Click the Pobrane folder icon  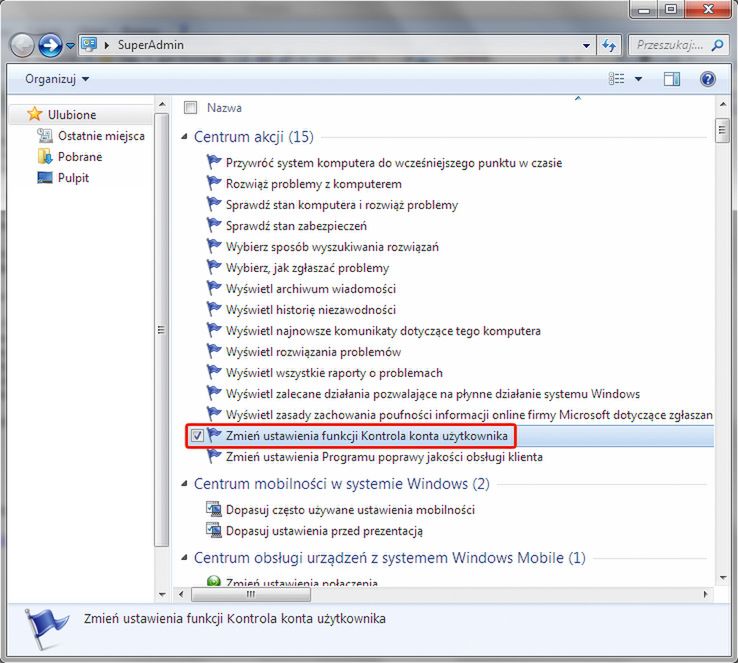(x=45, y=156)
